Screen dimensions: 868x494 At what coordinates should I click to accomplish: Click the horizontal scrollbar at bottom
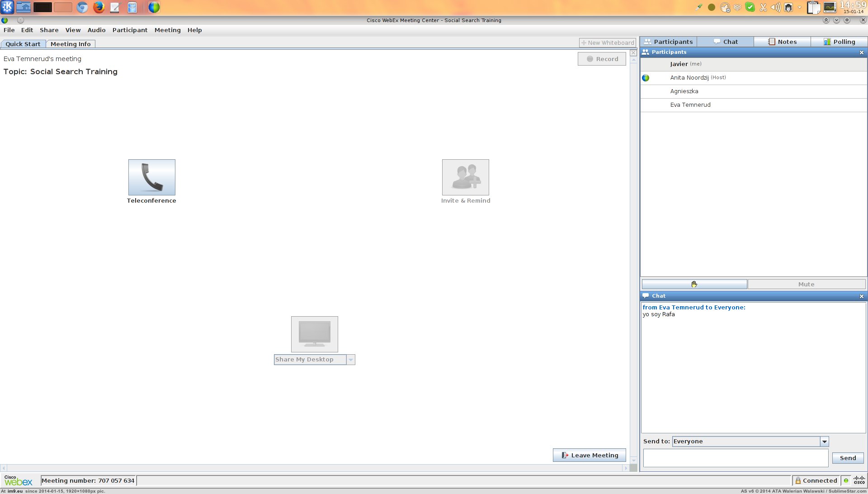(315, 468)
